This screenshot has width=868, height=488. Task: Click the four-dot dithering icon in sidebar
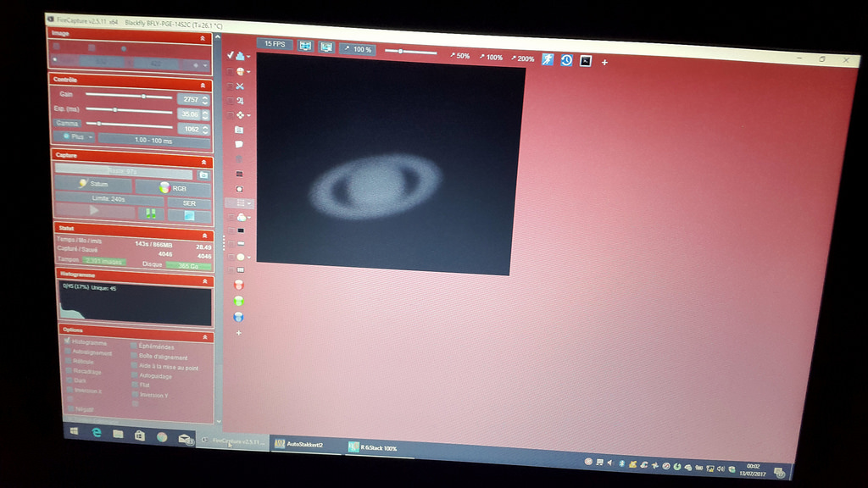pyautogui.click(x=240, y=115)
